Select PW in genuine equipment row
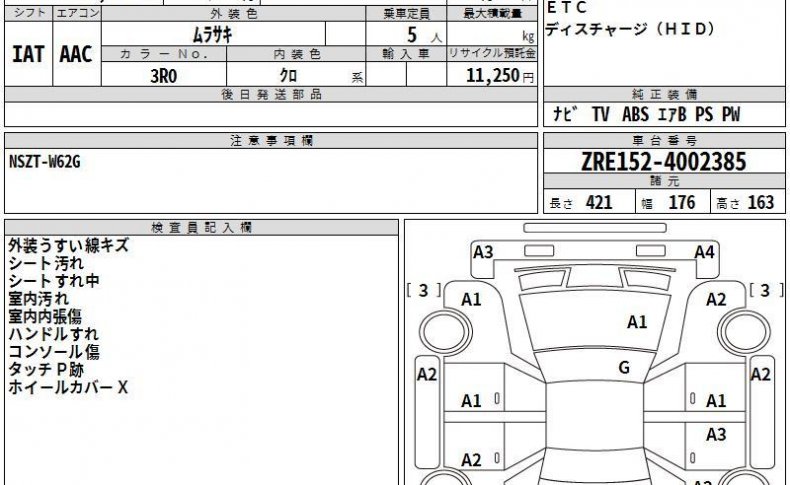The image size is (790, 485). pyautogui.click(x=731, y=114)
